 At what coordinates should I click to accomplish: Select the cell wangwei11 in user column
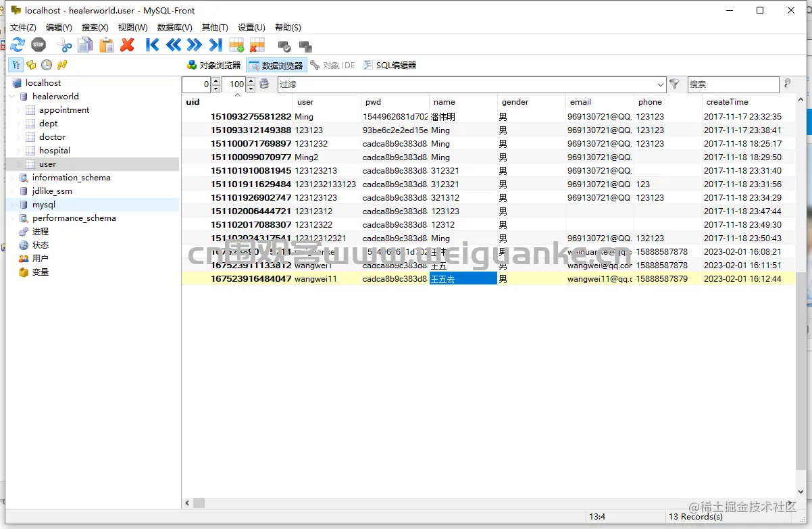(x=327, y=279)
